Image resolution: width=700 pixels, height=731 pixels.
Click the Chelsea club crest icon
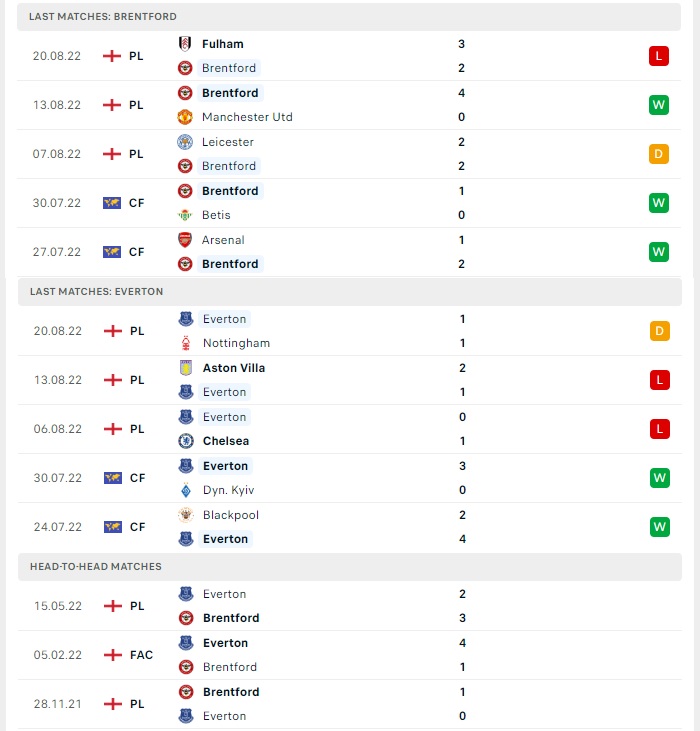coord(186,441)
